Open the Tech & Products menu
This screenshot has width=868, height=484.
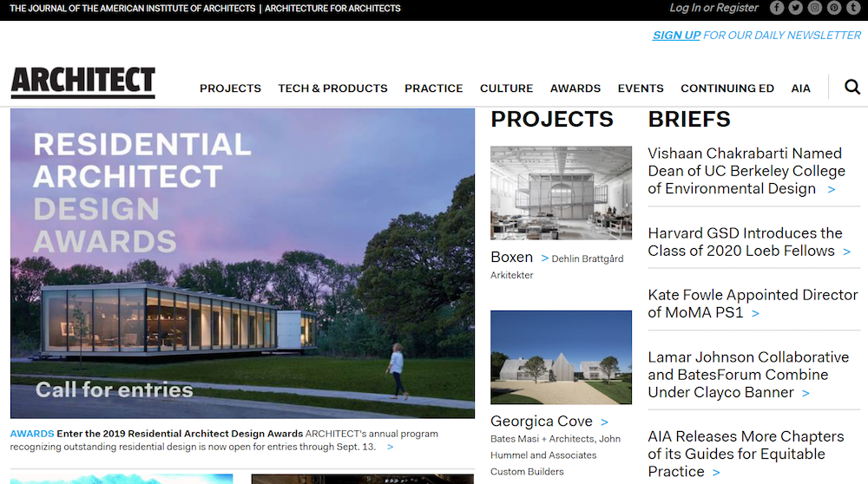point(332,88)
